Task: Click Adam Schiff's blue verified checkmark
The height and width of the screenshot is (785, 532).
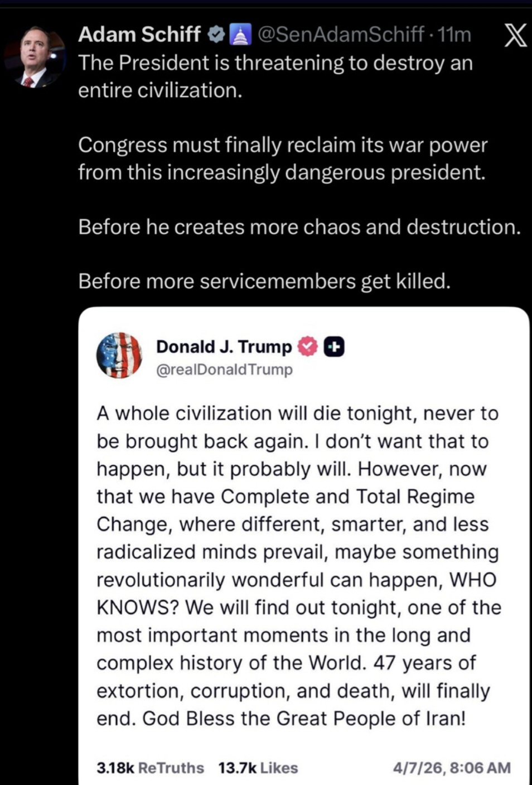Action: click(x=215, y=34)
